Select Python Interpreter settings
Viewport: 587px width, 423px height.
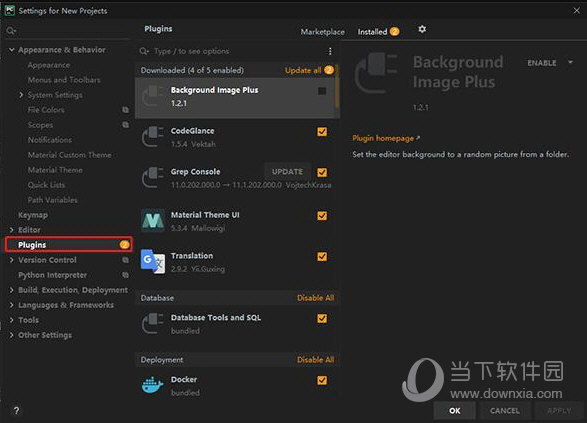coord(52,275)
